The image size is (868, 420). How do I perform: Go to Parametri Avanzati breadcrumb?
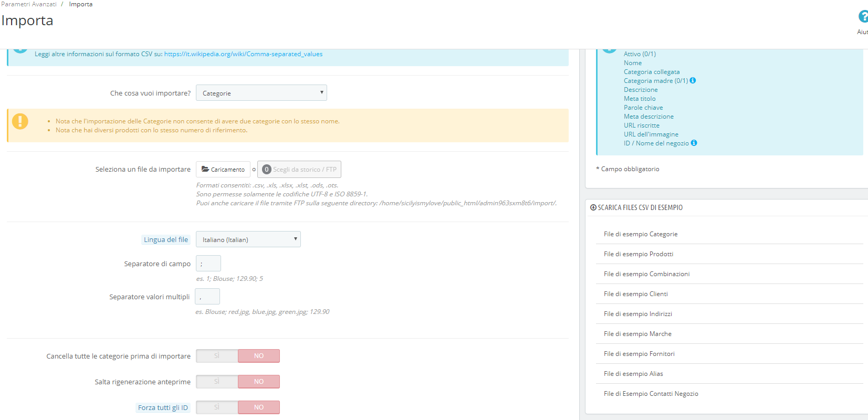pos(29,4)
